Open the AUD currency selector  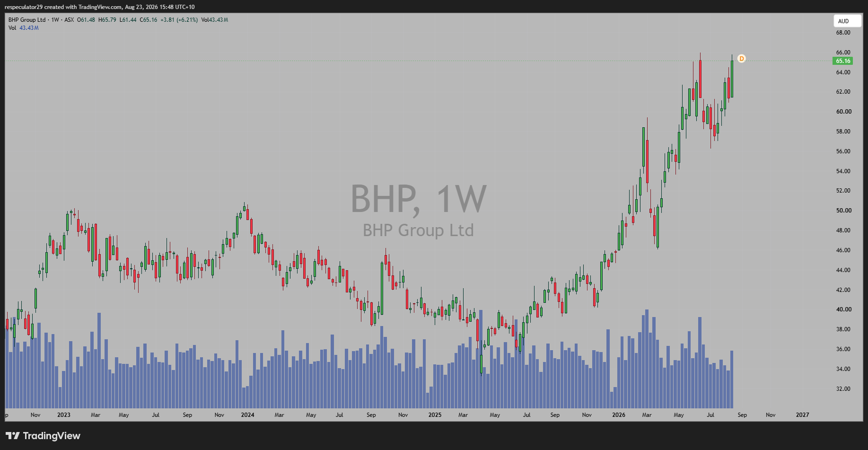[x=847, y=21]
